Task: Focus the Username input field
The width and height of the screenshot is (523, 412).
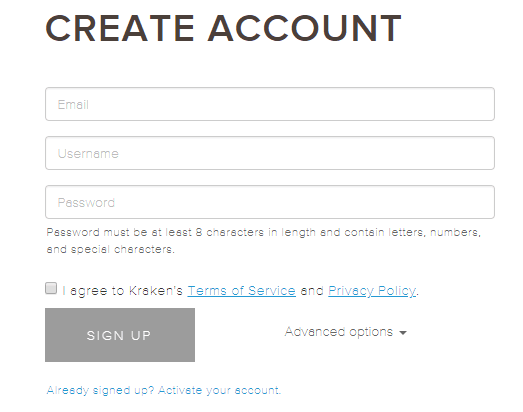Action: tap(270, 153)
